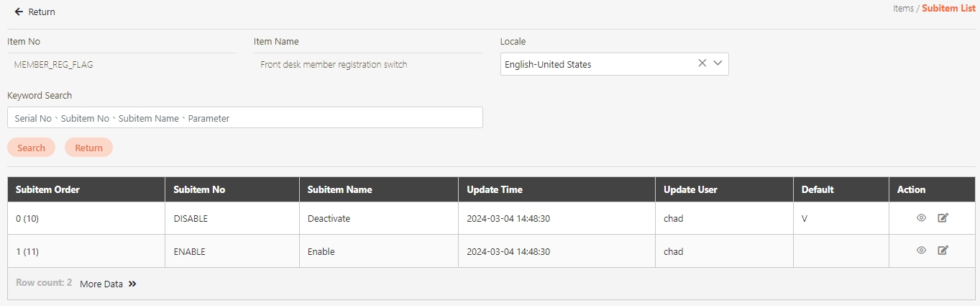
Task: Sort by the Update Time column header
Action: (x=494, y=189)
